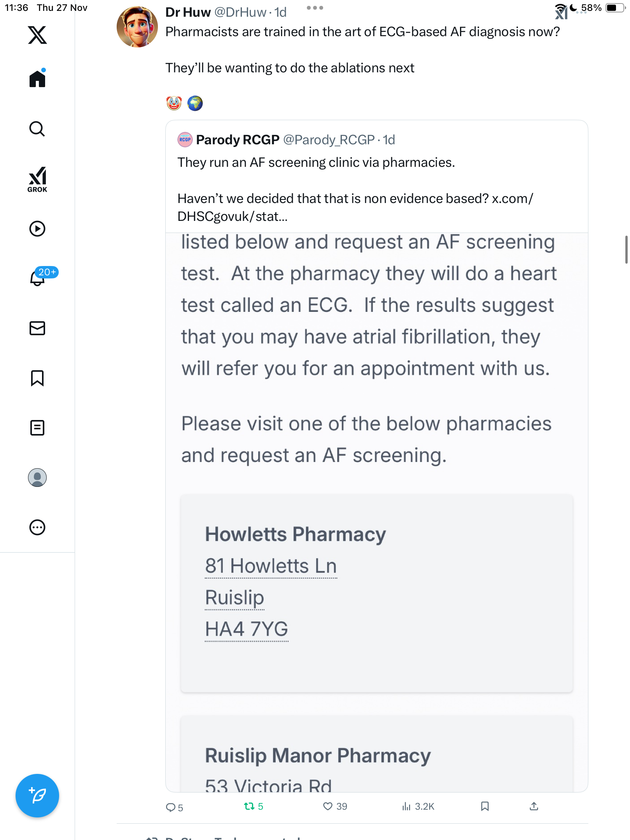Toggle repost on Dr Huw's post
The image size is (630, 840).
point(249,807)
